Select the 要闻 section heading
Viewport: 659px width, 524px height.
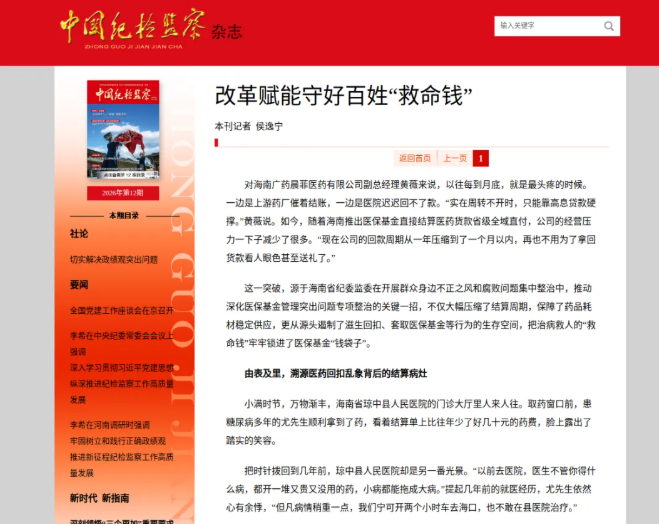click(79, 284)
